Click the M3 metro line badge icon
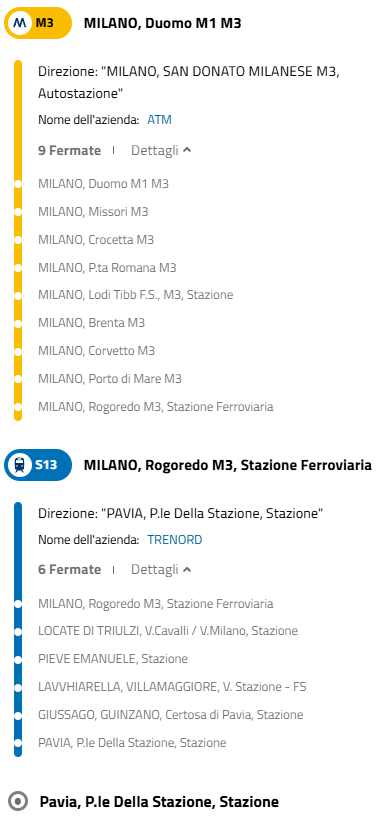This screenshot has height=817, width=380. pos(38,23)
